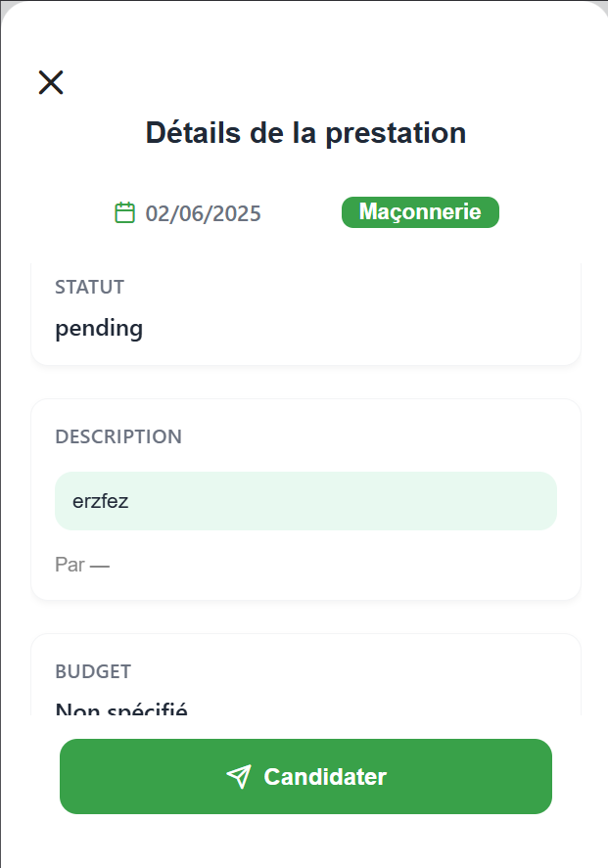
Task: Click the empty right side of the Statut card
Action: (441, 313)
